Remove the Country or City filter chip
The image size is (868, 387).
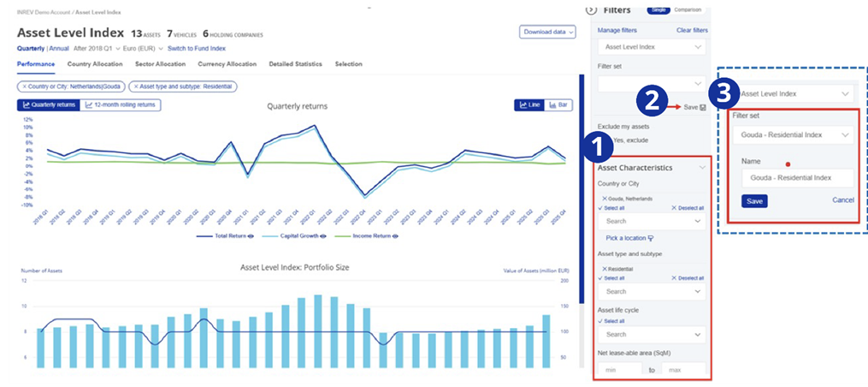pyautogui.click(x=26, y=86)
